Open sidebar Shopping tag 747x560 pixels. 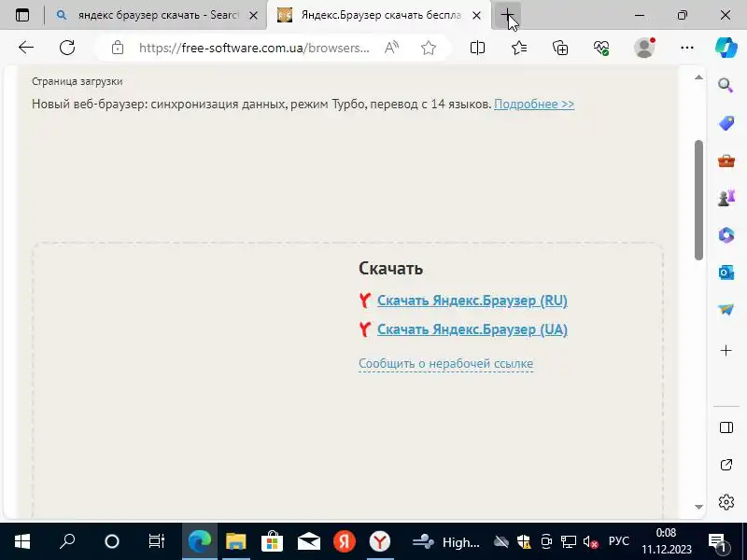[x=726, y=123]
